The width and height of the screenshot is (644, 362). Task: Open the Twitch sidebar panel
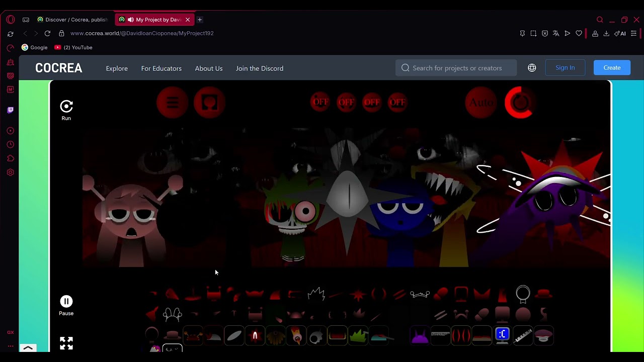click(x=11, y=110)
